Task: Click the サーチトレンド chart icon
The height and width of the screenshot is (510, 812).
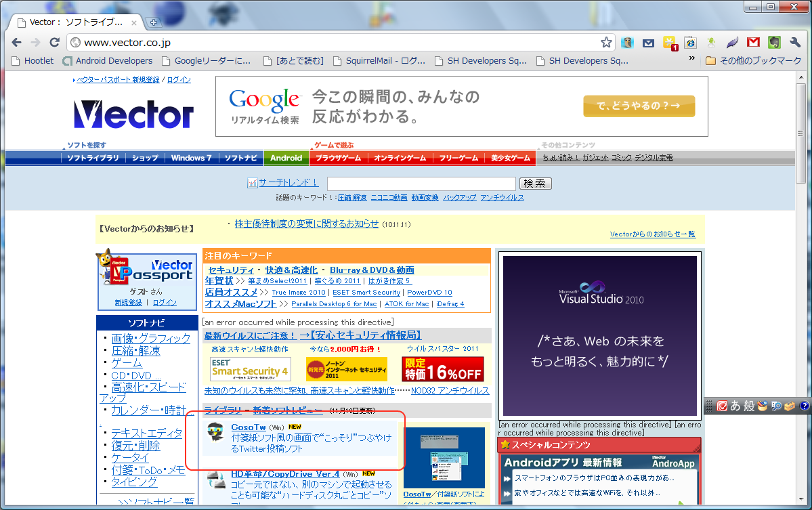Action: (252, 183)
